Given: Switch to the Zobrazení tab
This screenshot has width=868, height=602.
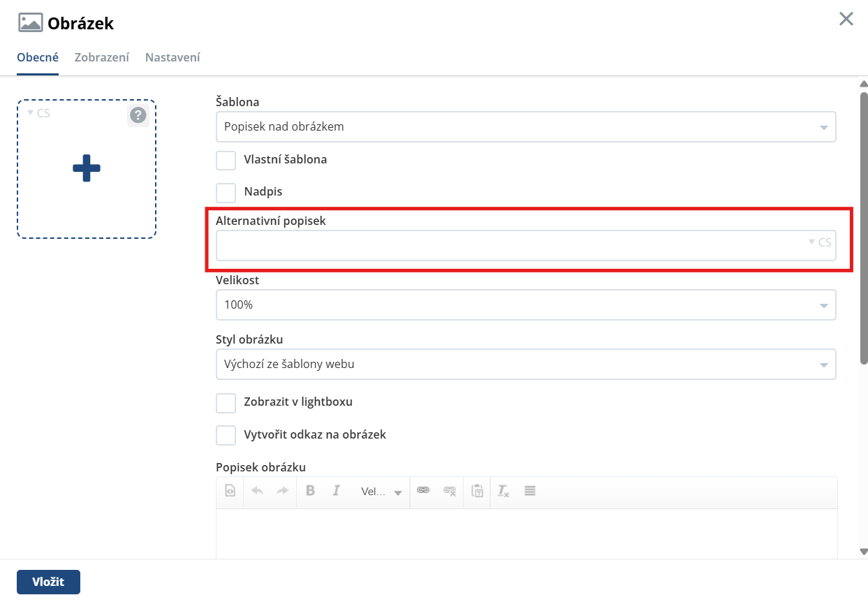Looking at the screenshot, I should pos(102,58).
